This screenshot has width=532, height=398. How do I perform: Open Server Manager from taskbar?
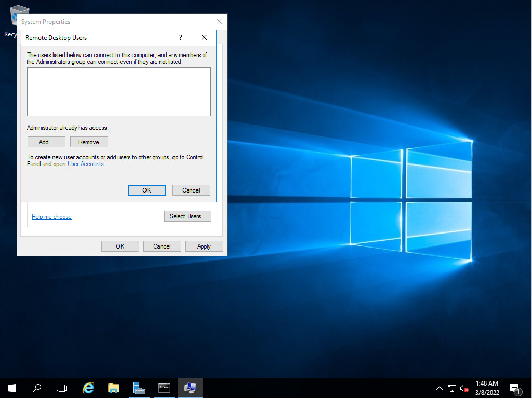pyautogui.click(x=139, y=388)
